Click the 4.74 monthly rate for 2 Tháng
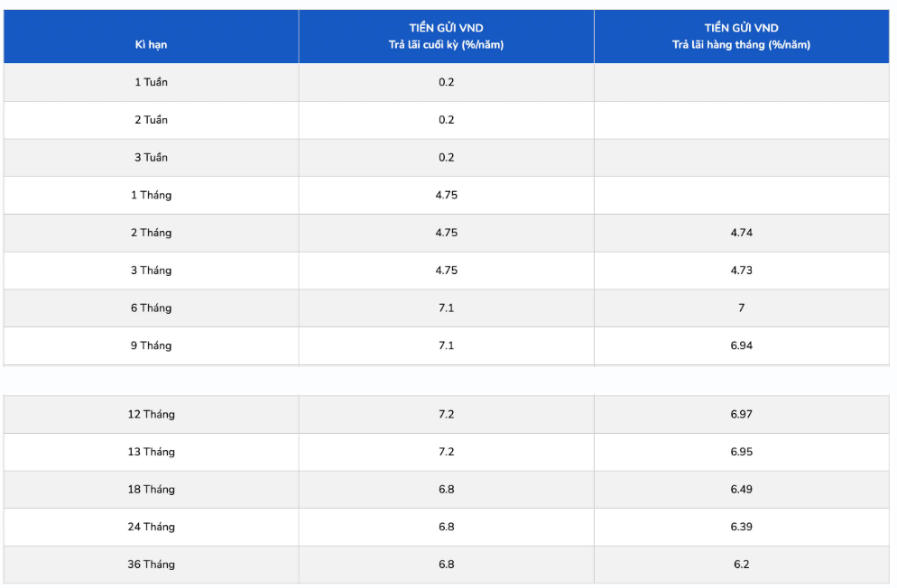Viewport: 897px width, 588px height. click(x=741, y=233)
